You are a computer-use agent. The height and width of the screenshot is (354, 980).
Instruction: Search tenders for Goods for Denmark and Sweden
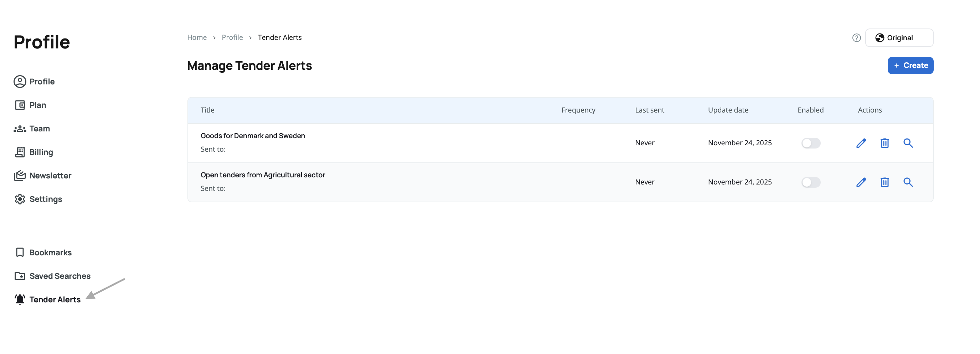(x=908, y=143)
